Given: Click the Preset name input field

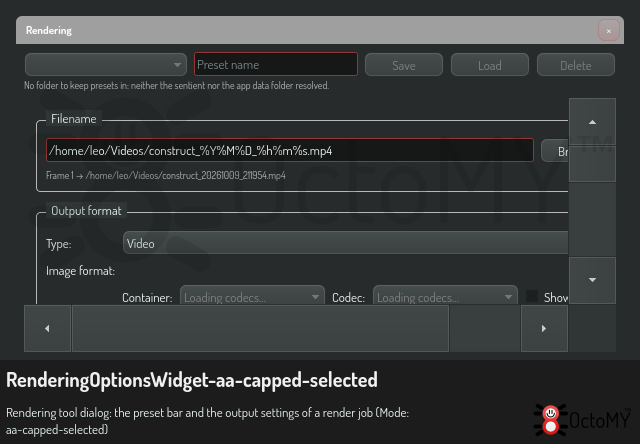Looking at the screenshot, I should [x=276, y=64].
